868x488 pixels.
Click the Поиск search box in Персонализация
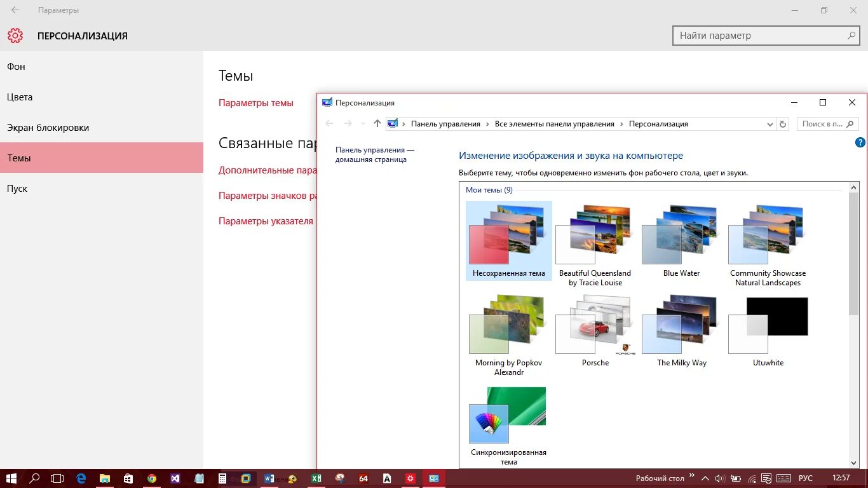pos(828,124)
